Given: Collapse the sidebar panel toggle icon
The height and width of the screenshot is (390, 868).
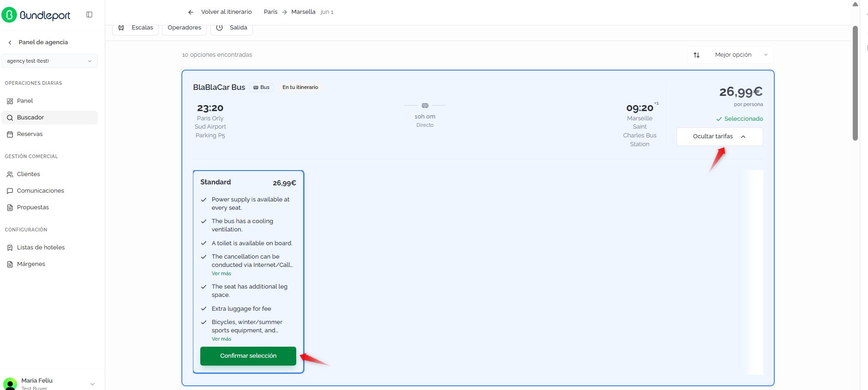Looking at the screenshot, I should pyautogui.click(x=90, y=15).
